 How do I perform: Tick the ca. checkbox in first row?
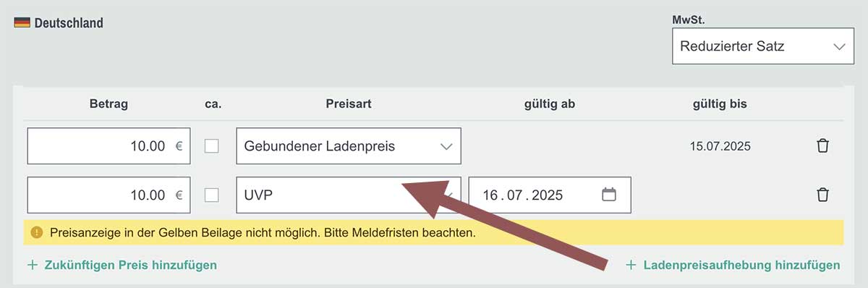(211, 146)
